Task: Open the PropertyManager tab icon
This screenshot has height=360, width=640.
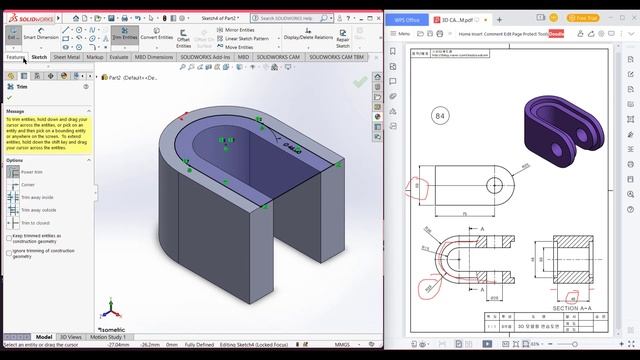Action: tap(24, 76)
